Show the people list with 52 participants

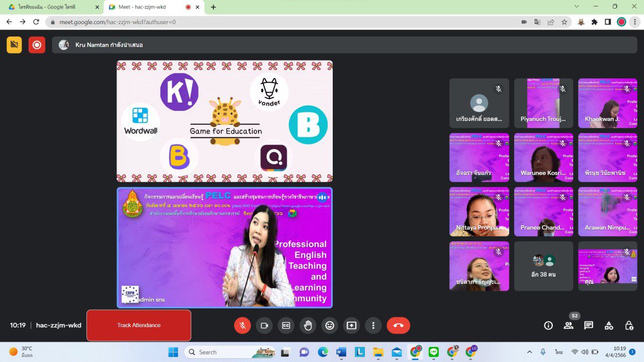tap(568, 325)
